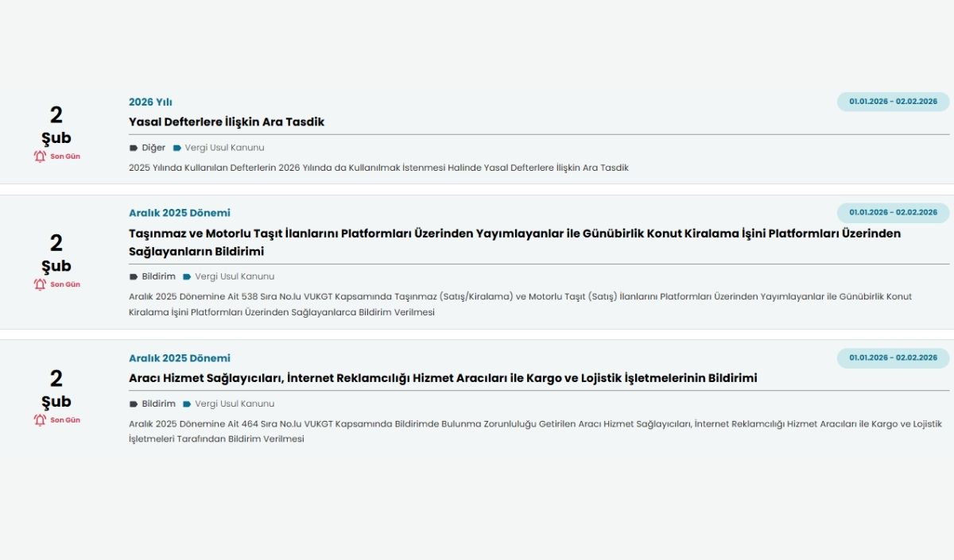The height and width of the screenshot is (560, 954).
Task: Open Yasal Defterlere İlişkin Ara Tasdik entry
Action: [x=227, y=122]
